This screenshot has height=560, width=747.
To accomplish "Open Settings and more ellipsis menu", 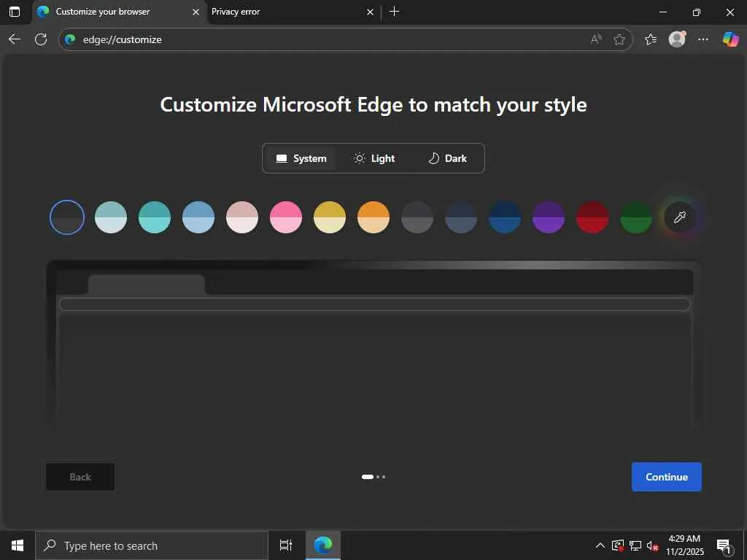I will pyautogui.click(x=703, y=39).
